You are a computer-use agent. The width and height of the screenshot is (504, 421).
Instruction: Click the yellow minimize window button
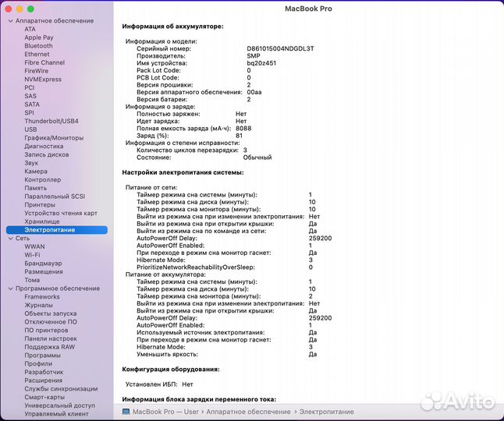[20, 9]
